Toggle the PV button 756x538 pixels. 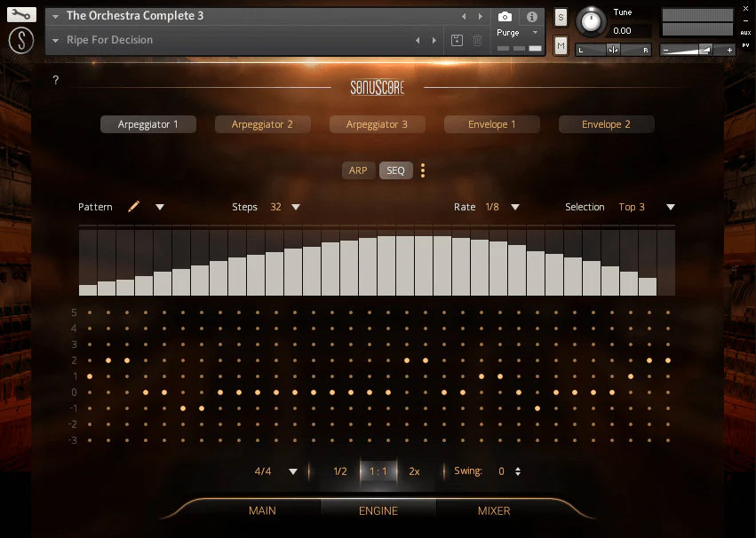pos(745,45)
